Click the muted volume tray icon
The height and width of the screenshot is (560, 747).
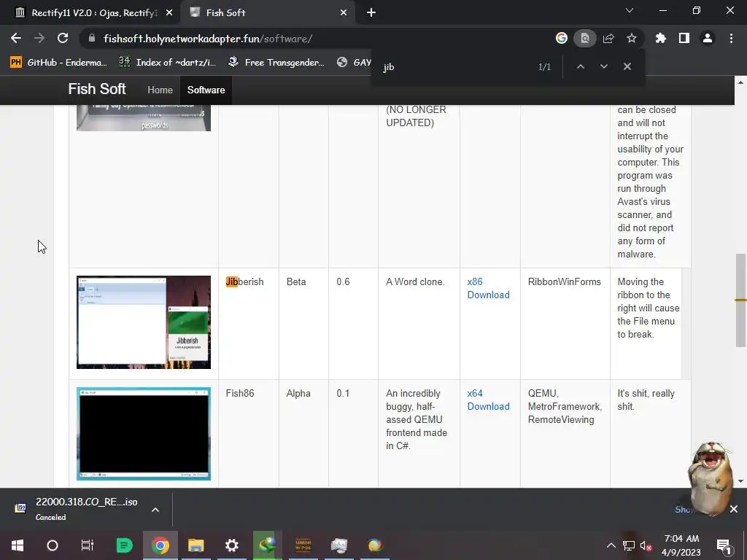(x=646, y=545)
